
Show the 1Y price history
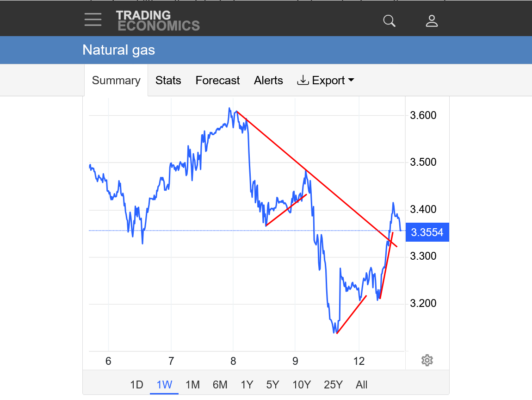tap(247, 385)
